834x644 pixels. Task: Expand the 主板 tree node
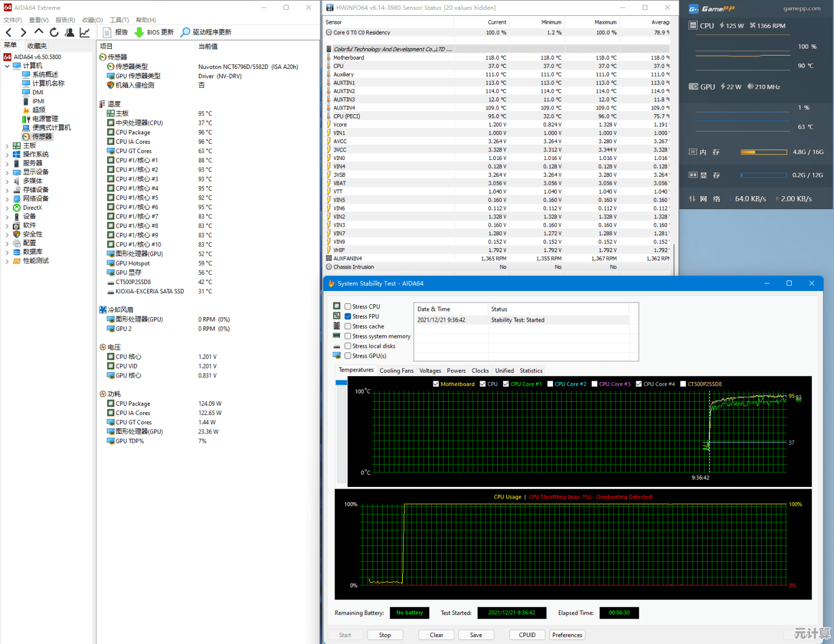[x=7, y=146]
